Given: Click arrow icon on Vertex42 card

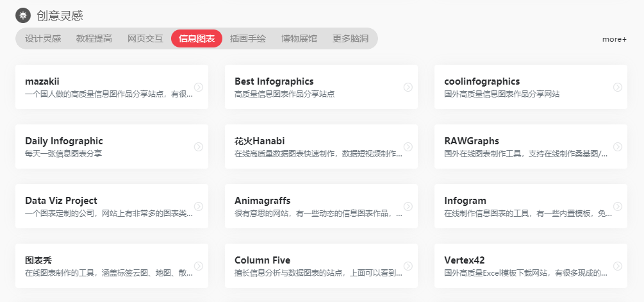Looking at the screenshot, I should (x=617, y=266).
